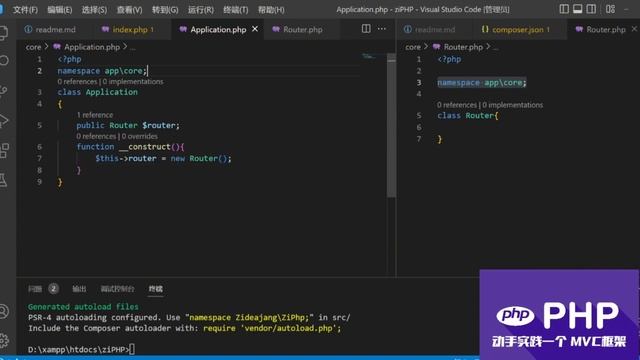Open the Extensions view
The image size is (640, 360).
pos(4,150)
